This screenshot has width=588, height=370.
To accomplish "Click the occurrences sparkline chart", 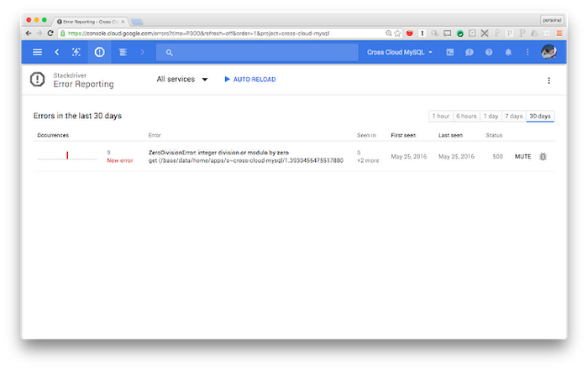I will click(x=67, y=155).
